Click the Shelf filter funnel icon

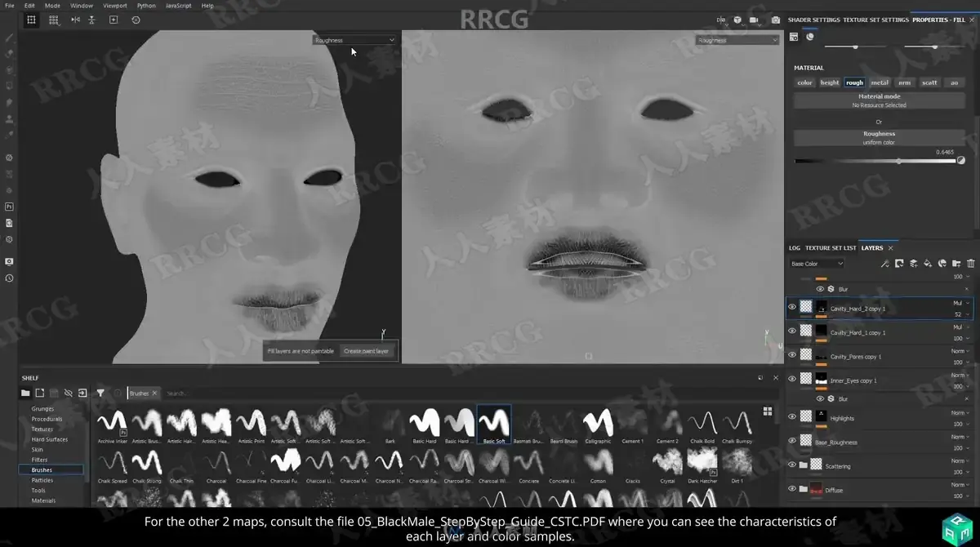pyautogui.click(x=100, y=393)
